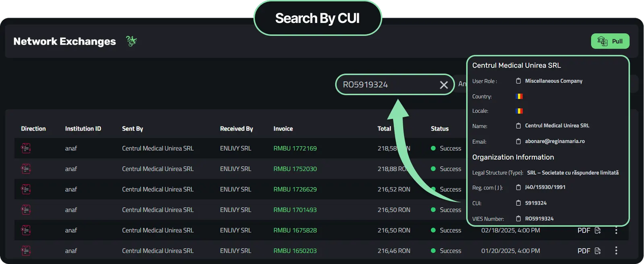Copy the Reg. com J40/15930/1991 value
This screenshot has width=644, height=264.
point(518,187)
